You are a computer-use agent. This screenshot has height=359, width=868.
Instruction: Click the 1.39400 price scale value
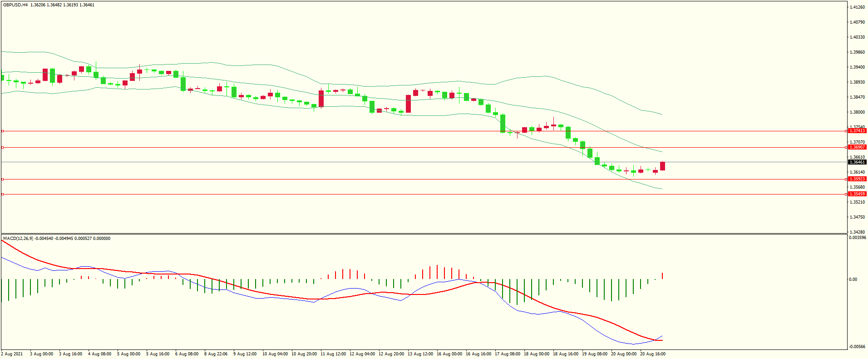tap(857, 67)
